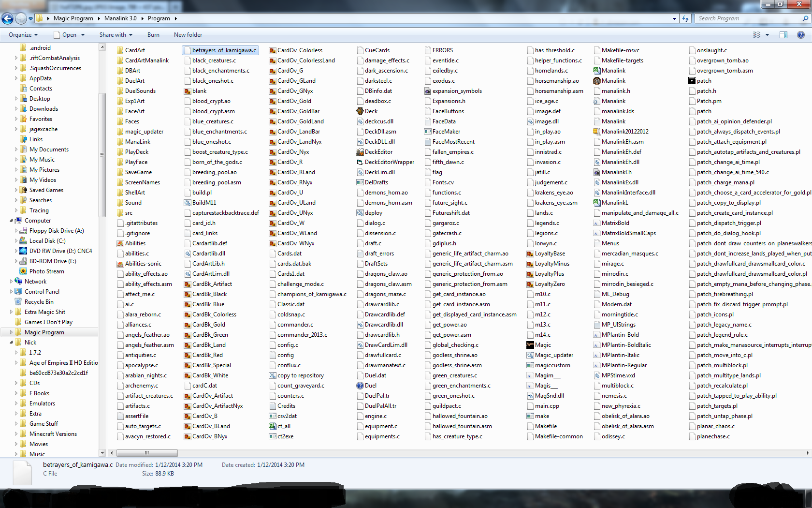Open the change view dropdown arrow

(767, 35)
